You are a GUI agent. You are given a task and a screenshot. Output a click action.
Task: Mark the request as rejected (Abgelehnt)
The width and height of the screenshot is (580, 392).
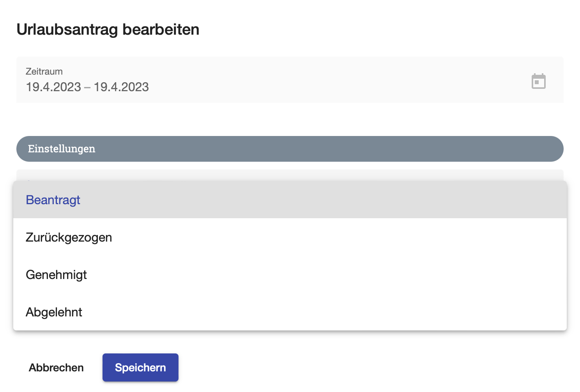click(290, 312)
